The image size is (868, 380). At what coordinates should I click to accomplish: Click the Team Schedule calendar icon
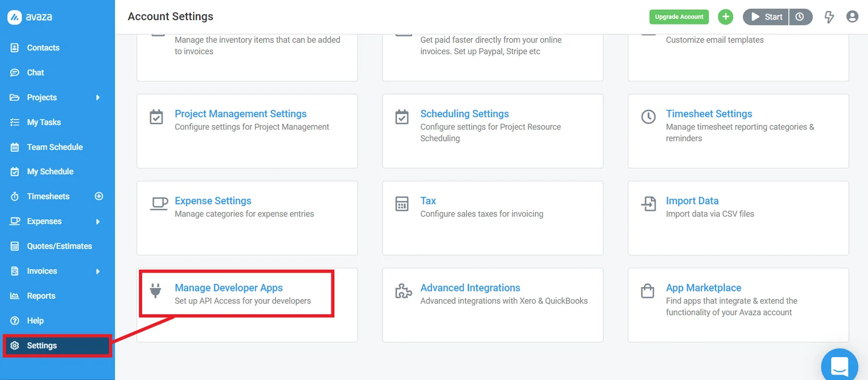(15, 147)
